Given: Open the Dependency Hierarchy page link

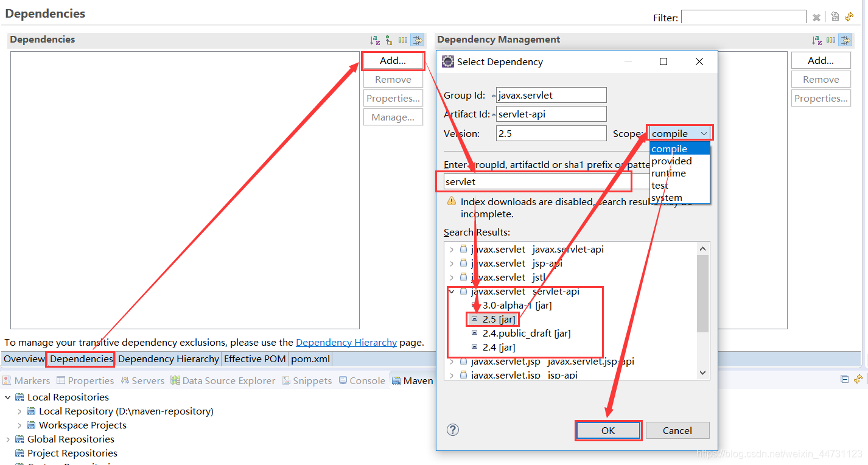Looking at the screenshot, I should point(346,342).
